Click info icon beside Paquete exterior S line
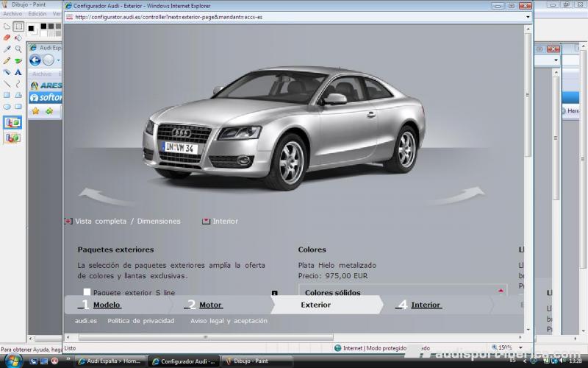 click(x=274, y=293)
